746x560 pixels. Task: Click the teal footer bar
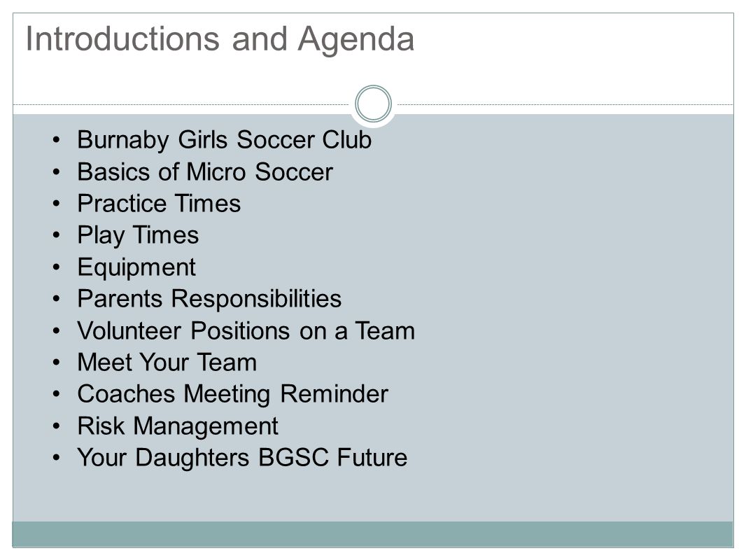pyautogui.click(x=372, y=534)
